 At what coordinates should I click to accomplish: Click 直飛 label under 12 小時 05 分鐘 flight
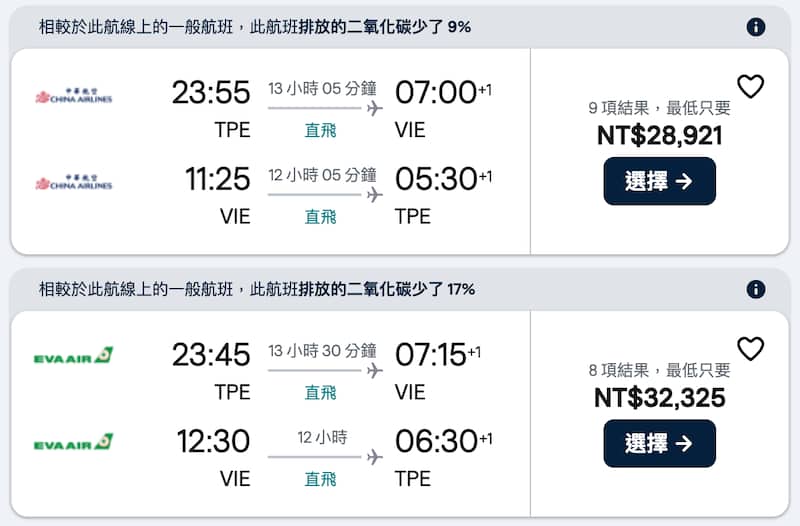320,217
